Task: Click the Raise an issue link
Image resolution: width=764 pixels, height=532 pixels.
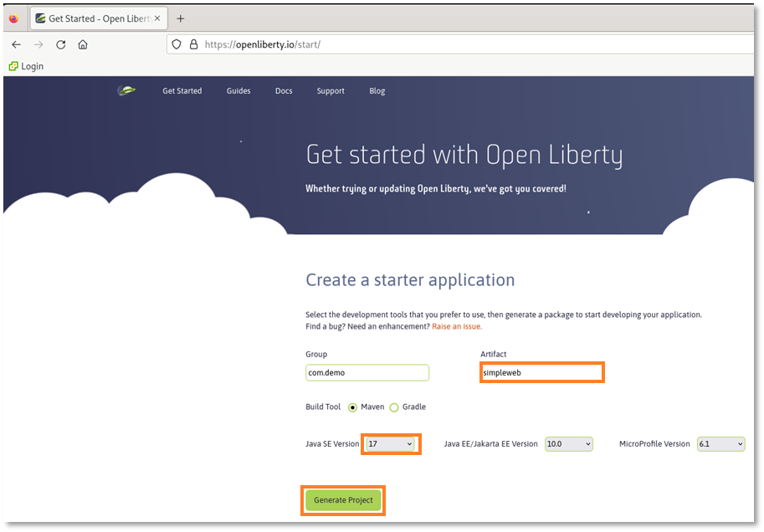Action: (x=456, y=326)
